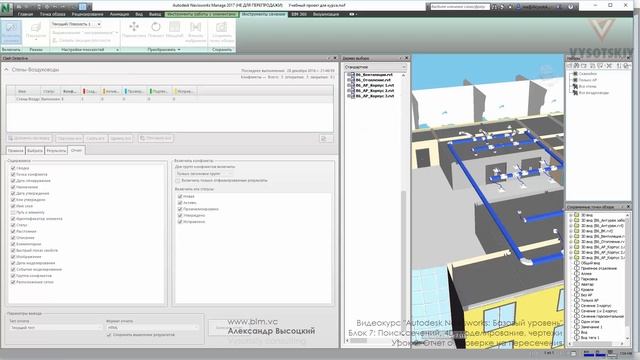Click the cyan-marked status column header
Image resolution: width=640 pixels, height=360 pixels.
coord(135,91)
